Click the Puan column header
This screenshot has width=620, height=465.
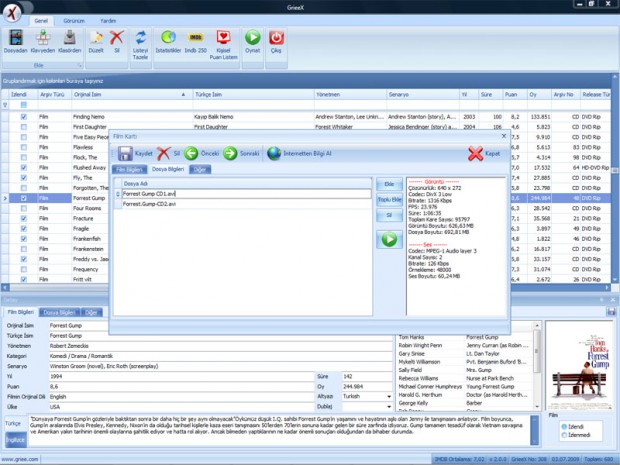[x=515, y=95]
